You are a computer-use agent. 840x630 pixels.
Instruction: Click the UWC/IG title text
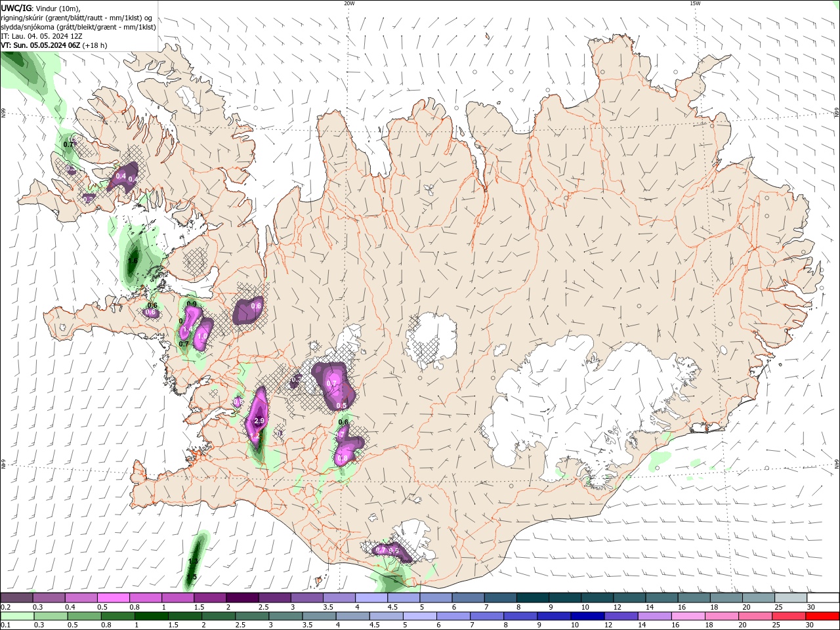pos(16,7)
